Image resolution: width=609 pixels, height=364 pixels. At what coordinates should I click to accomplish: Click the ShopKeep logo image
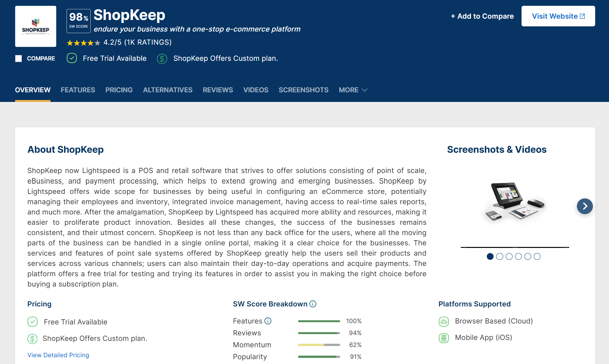click(x=36, y=26)
